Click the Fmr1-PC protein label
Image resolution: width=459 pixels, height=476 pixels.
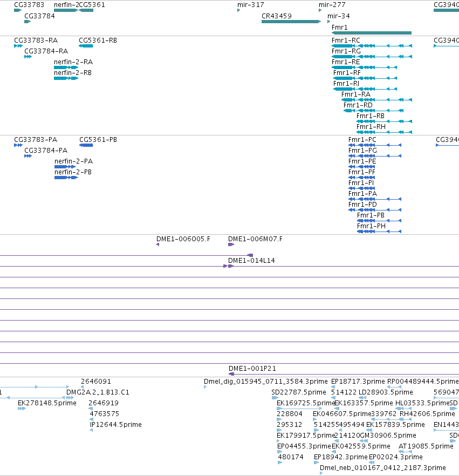(x=362, y=140)
